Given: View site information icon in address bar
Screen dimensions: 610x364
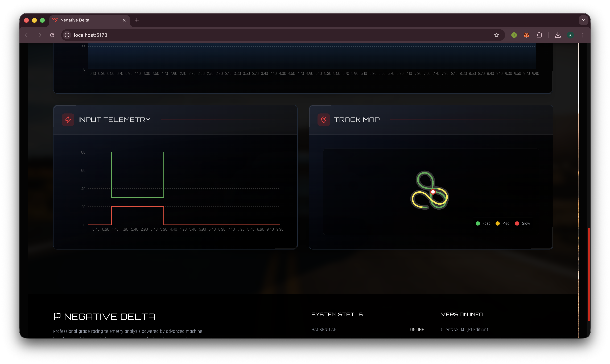Looking at the screenshot, I should tap(67, 35).
